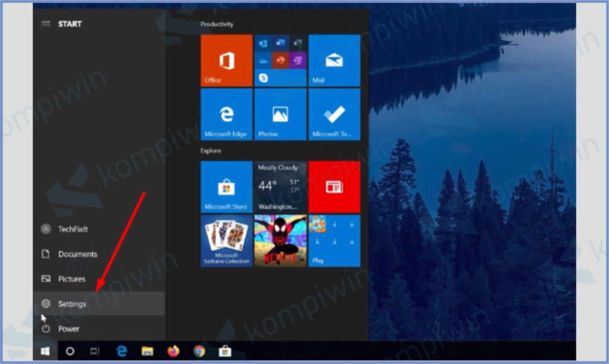This screenshot has width=609, height=364.
Task: Open File Explorer from the taskbar
Action: [x=147, y=351]
